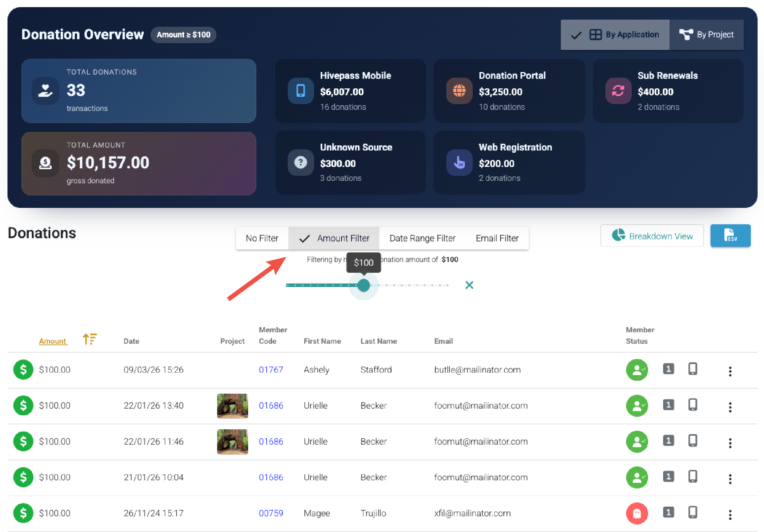The height and width of the screenshot is (532, 764).
Task: Select the By Application view toggle
Action: pyautogui.click(x=615, y=35)
